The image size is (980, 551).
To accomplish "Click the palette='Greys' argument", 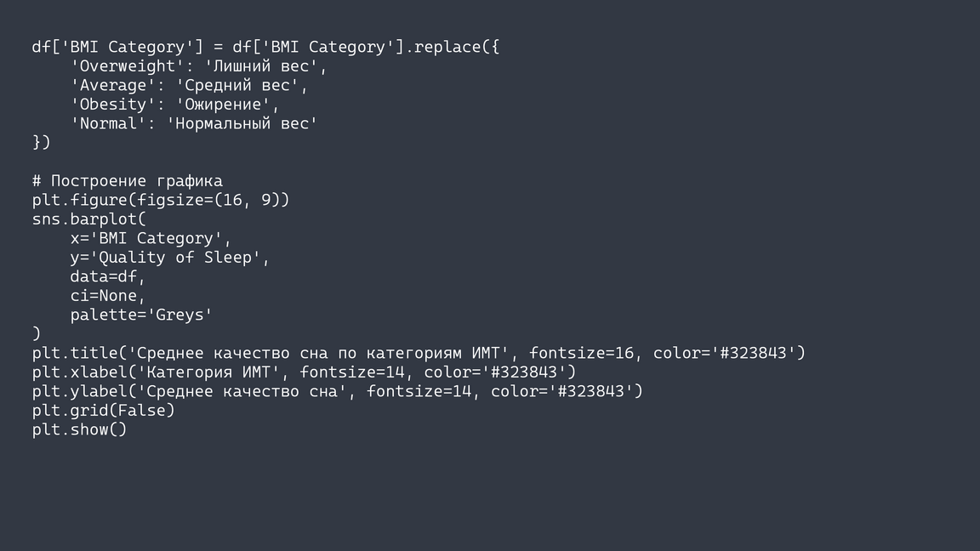I will point(141,315).
